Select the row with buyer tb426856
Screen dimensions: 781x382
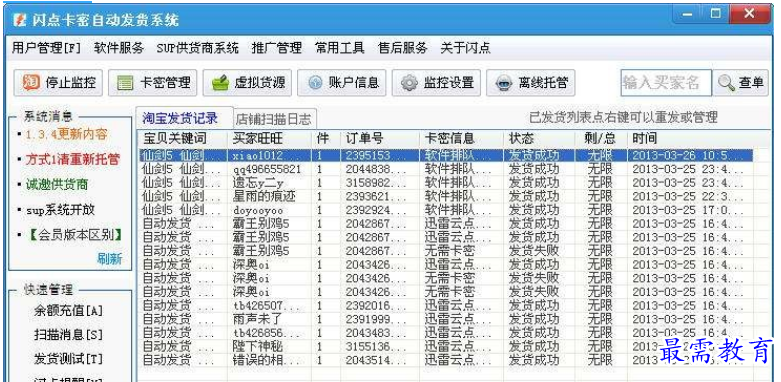click(x=445, y=332)
